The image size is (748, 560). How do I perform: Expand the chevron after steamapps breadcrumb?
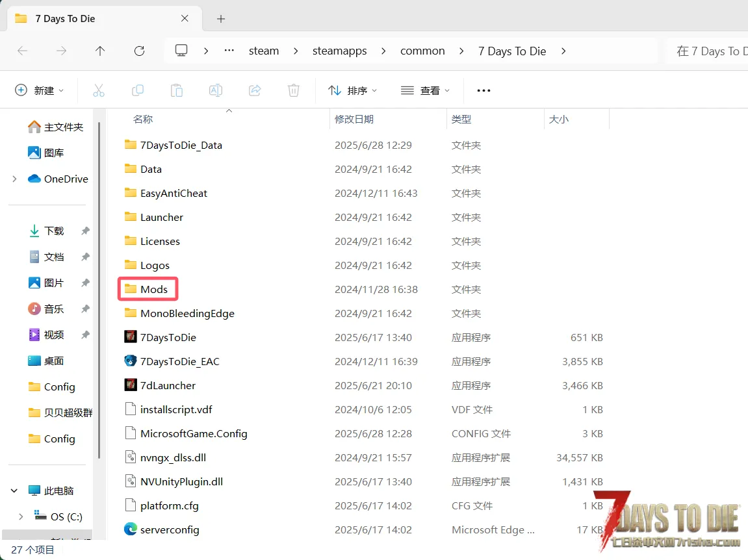(383, 51)
